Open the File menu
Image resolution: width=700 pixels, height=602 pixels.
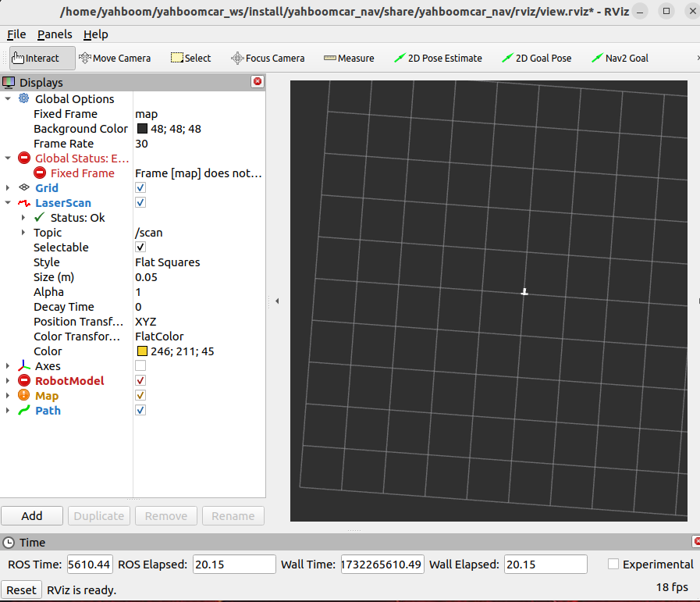pos(16,34)
